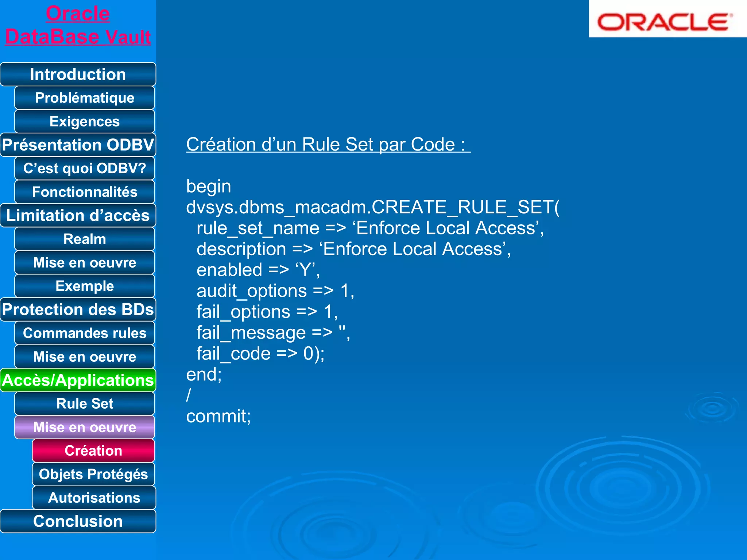Click the fail_code => 0); line

[260, 354]
